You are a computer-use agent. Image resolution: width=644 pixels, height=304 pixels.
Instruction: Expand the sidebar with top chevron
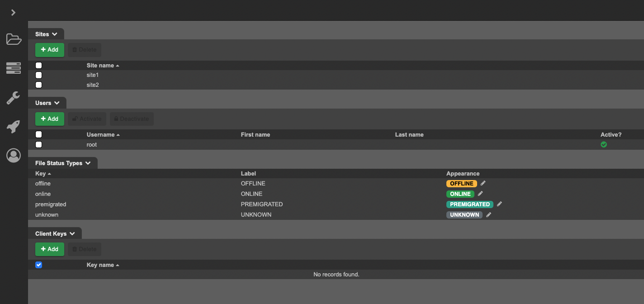click(x=14, y=13)
